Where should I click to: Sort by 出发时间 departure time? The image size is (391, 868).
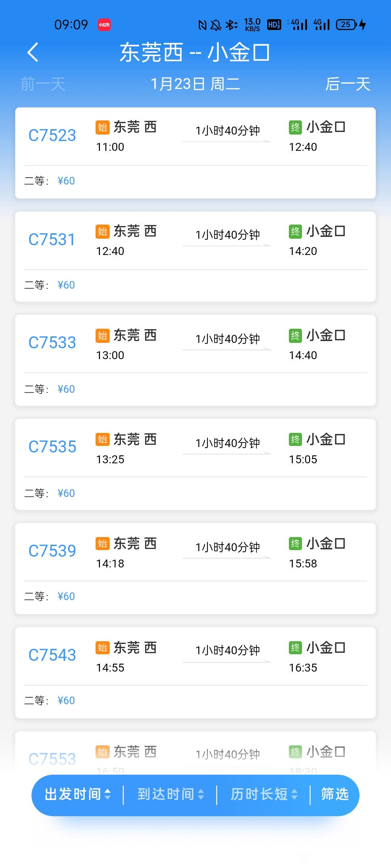(x=77, y=794)
